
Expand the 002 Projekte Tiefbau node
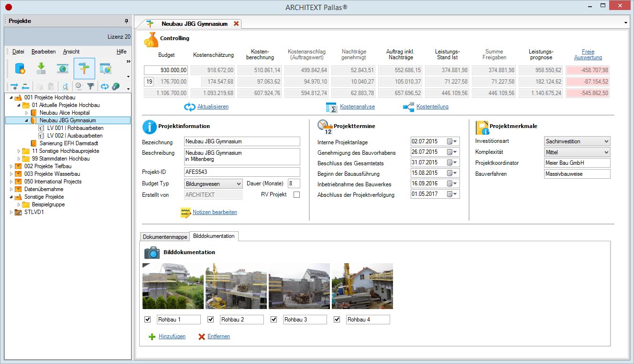point(11,166)
